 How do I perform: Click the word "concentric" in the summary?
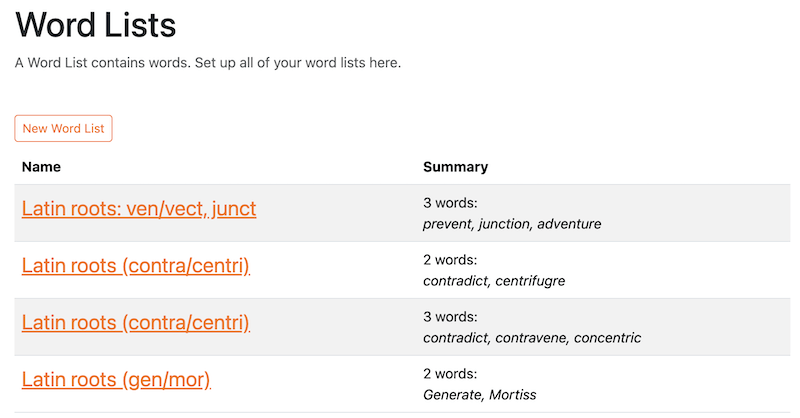[x=608, y=338]
